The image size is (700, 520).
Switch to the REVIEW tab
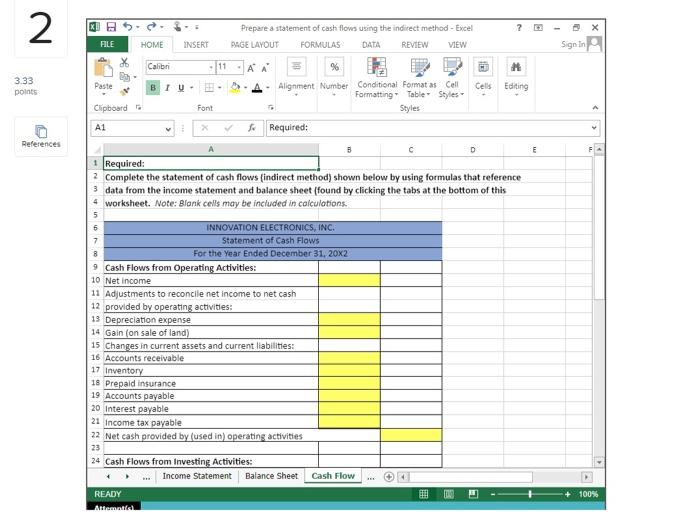pos(414,45)
